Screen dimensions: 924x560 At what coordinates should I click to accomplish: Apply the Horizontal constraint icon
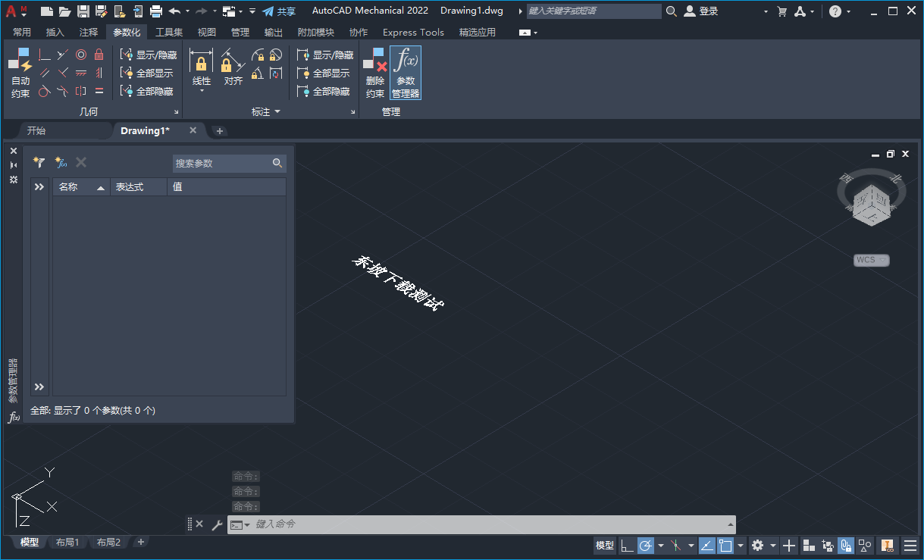[81, 73]
